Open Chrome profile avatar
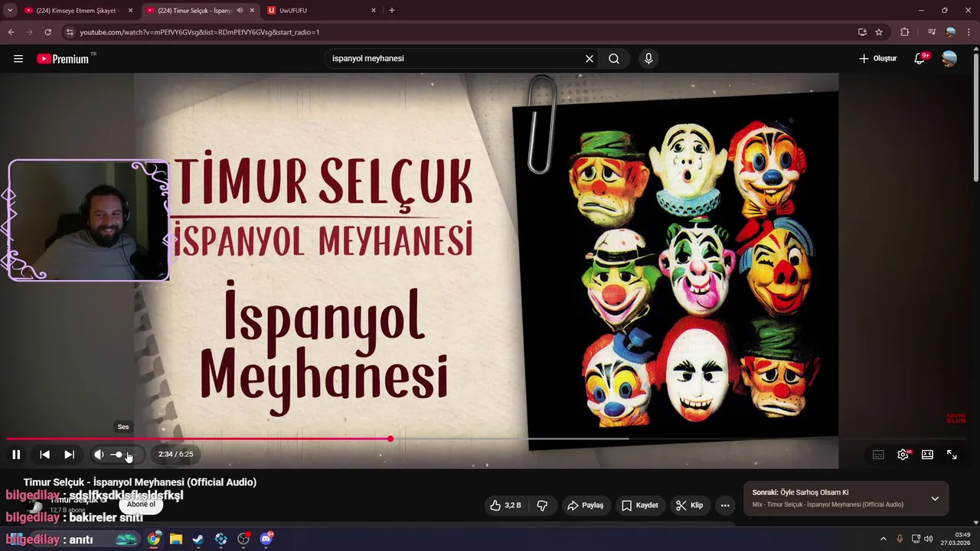980x551 pixels. coord(951,32)
